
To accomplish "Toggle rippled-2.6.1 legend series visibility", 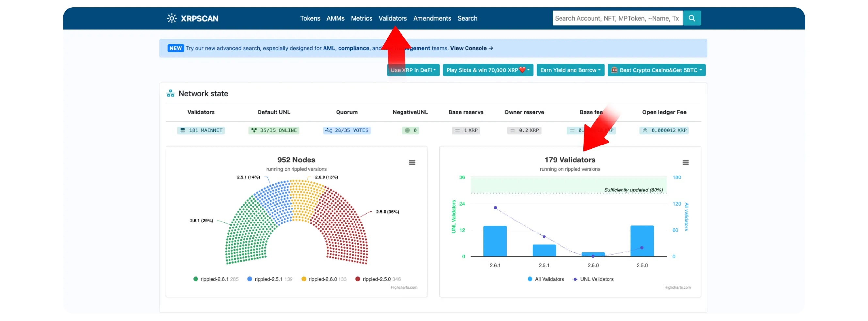I will click(216, 279).
